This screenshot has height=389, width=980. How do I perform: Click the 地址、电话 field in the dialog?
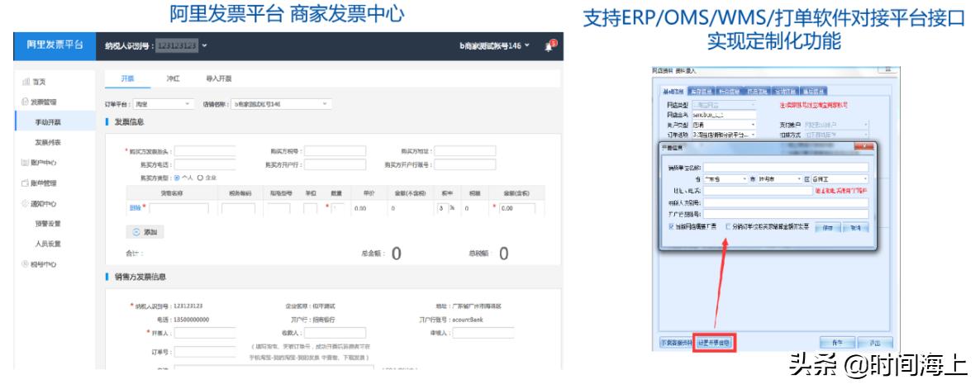coord(757,191)
